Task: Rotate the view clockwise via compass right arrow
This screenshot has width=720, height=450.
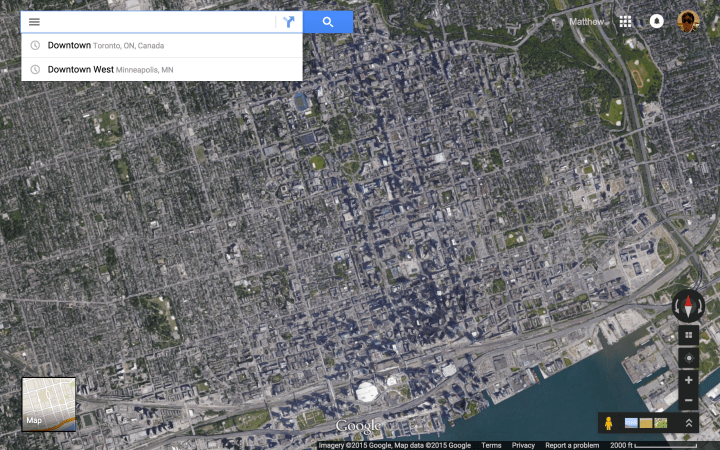Action: [x=700, y=306]
